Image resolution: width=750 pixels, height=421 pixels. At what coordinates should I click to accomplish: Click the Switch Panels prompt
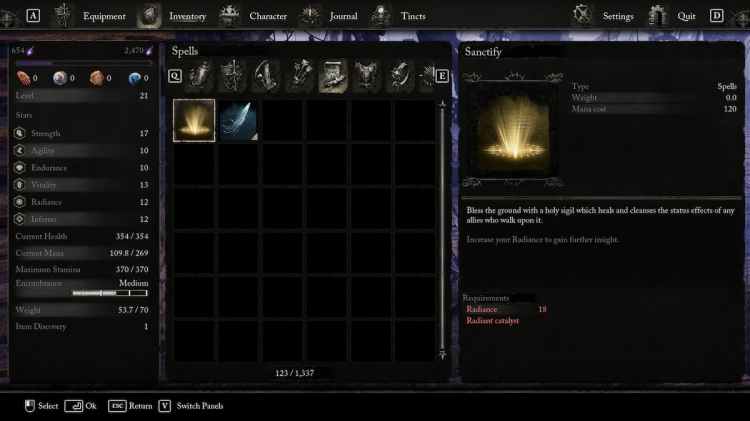tap(199, 406)
